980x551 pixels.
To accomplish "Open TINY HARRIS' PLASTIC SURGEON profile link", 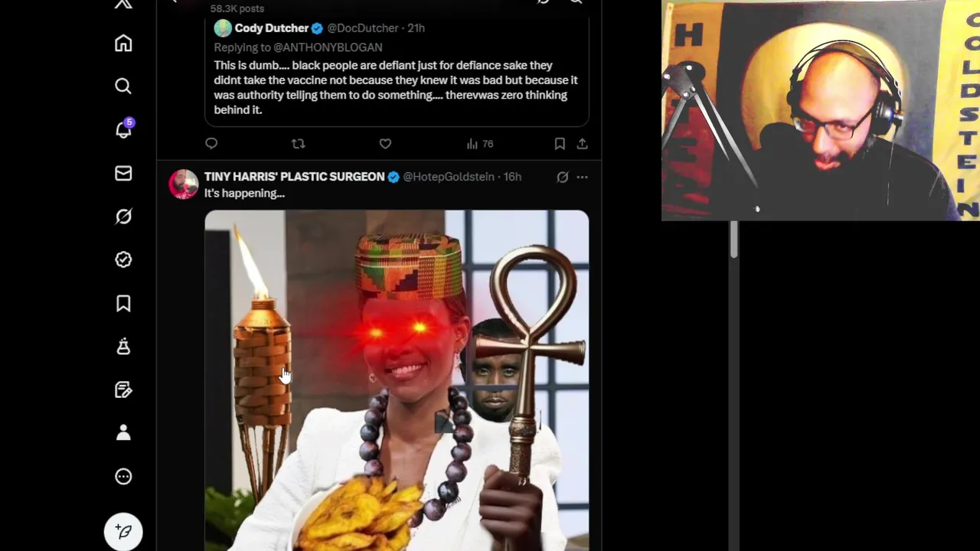I will coord(295,177).
